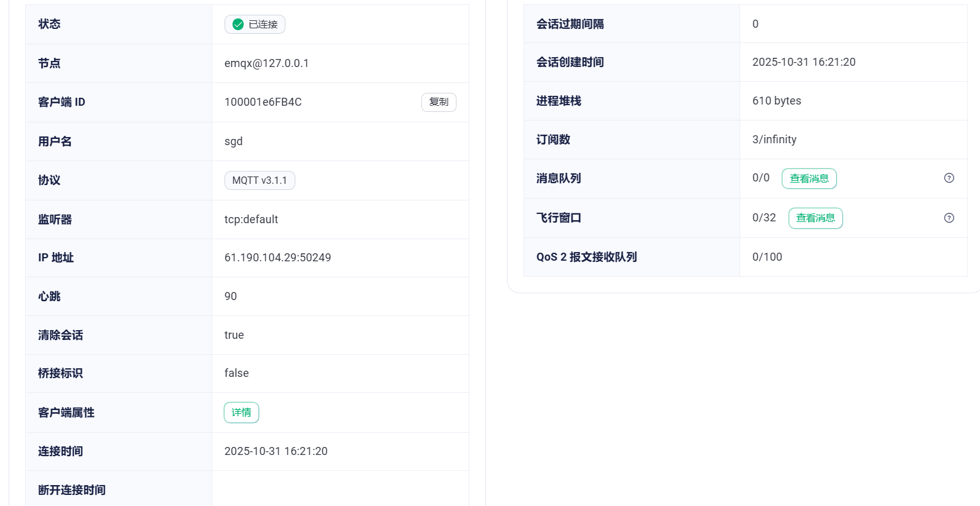This screenshot has height=506, width=980.
Task: Click the IP address 61.190.104.29:50249
Action: coord(277,258)
